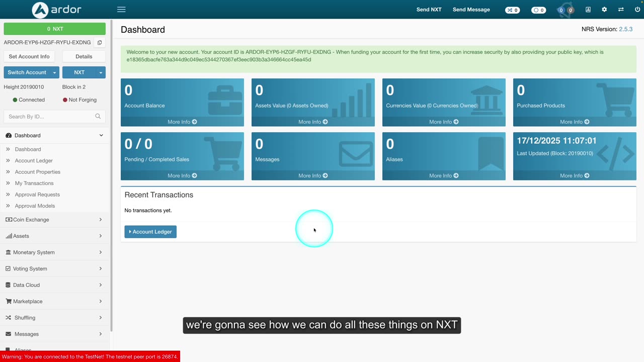Click the TestNet warning banner
The image size is (644, 362).
click(90, 356)
